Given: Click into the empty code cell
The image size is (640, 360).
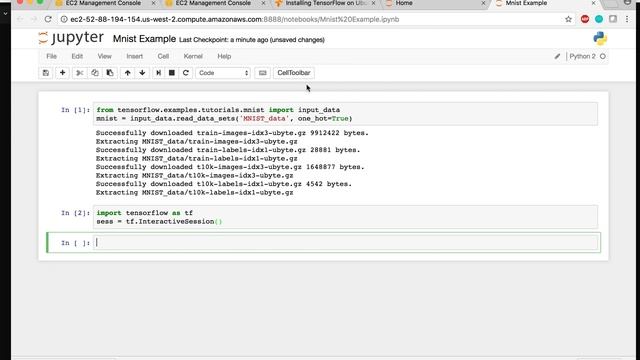Looking at the screenshot, I should [x=345, y=242].
